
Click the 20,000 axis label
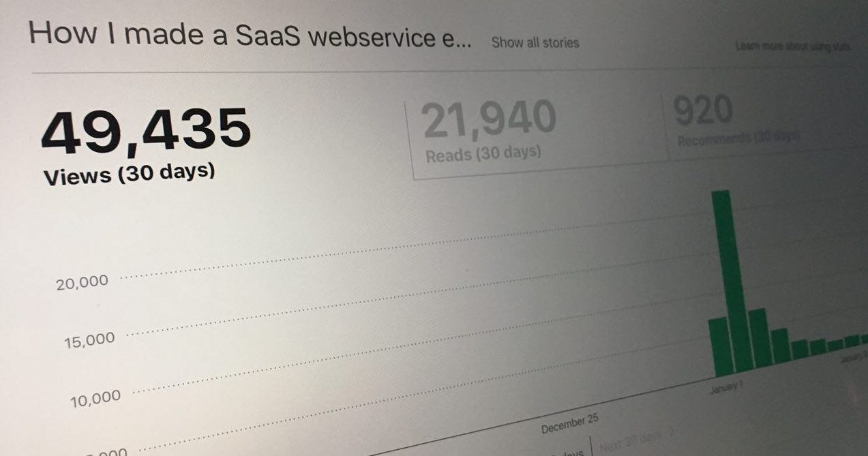(83, 283)
